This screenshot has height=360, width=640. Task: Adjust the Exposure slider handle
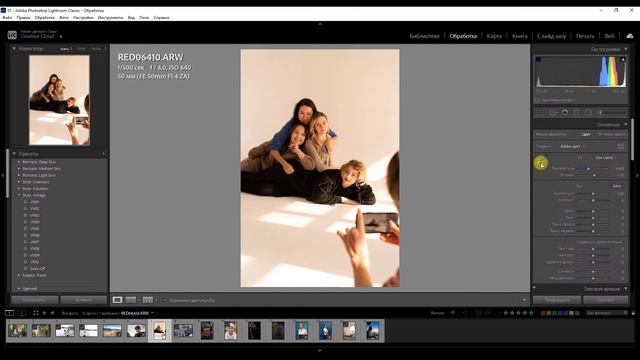[x=593, y=194]
